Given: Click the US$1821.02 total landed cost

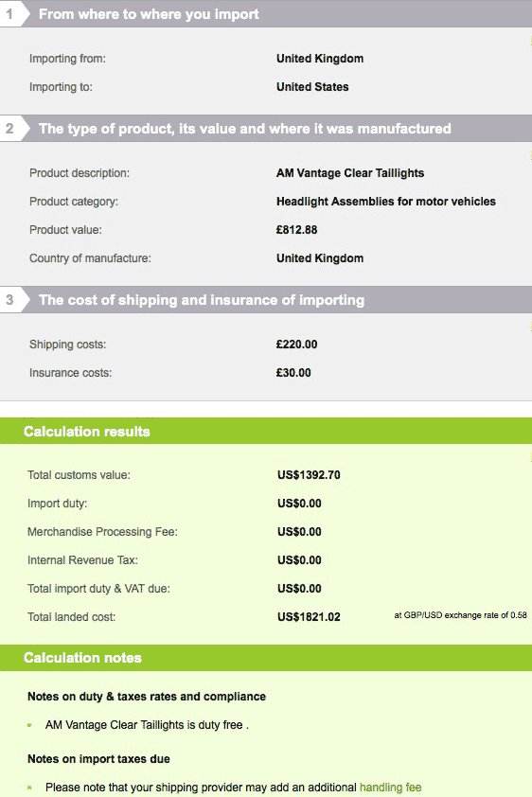Looking at the screenshot, I should (309, 616).
